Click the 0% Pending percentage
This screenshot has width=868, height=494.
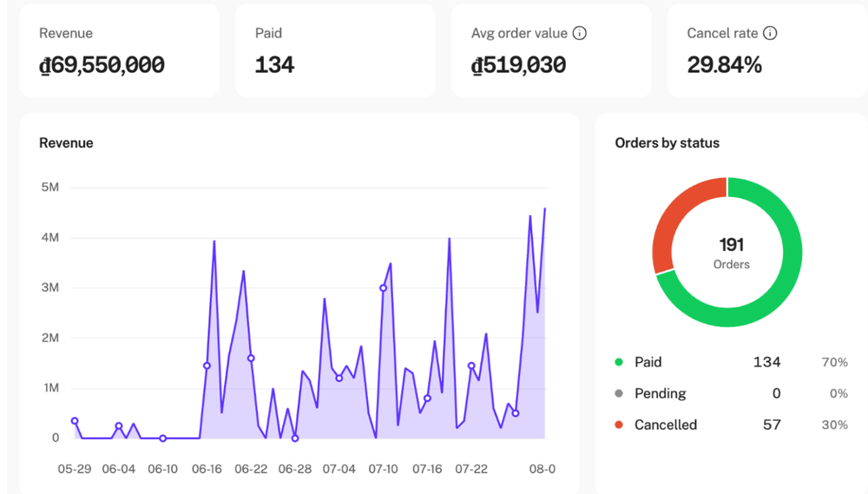(x=838, y=393)
